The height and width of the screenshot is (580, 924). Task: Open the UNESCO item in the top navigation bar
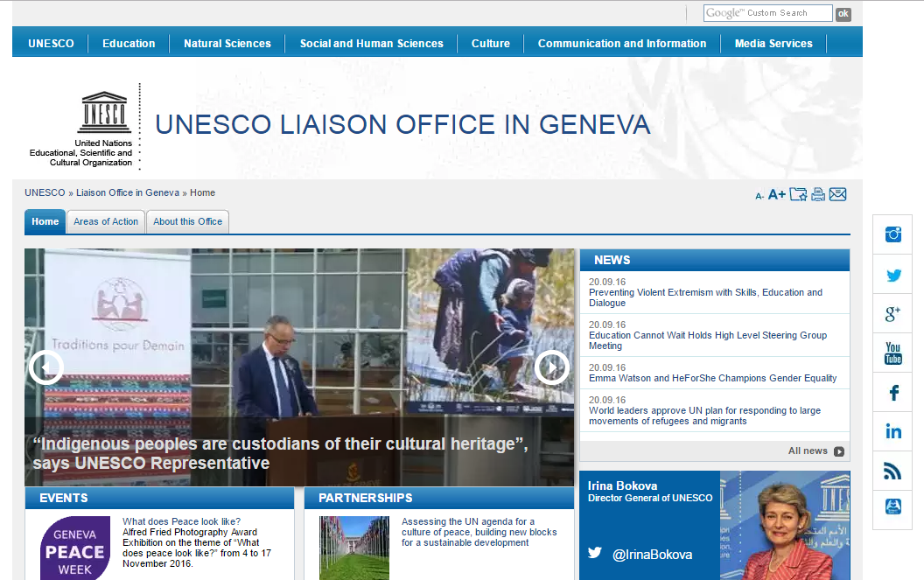pyautogui.click(x=52, y=44)
